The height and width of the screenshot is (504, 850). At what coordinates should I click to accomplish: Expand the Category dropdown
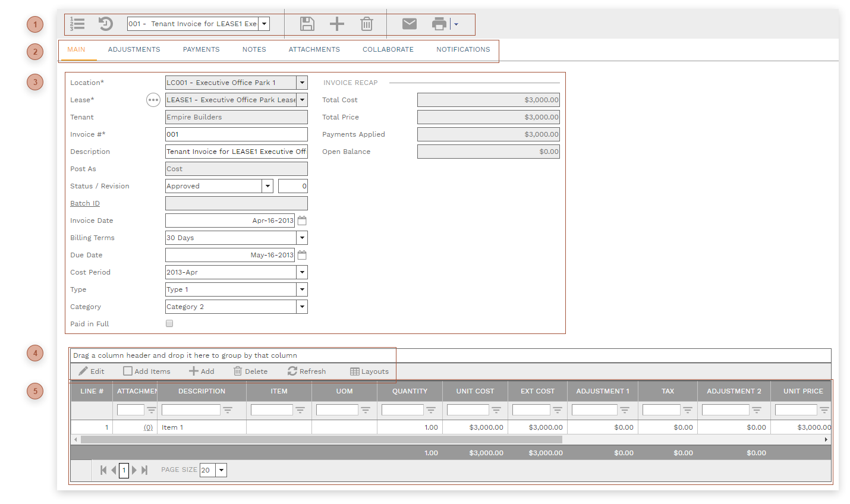pyautogui.click(x=302, y=306)
